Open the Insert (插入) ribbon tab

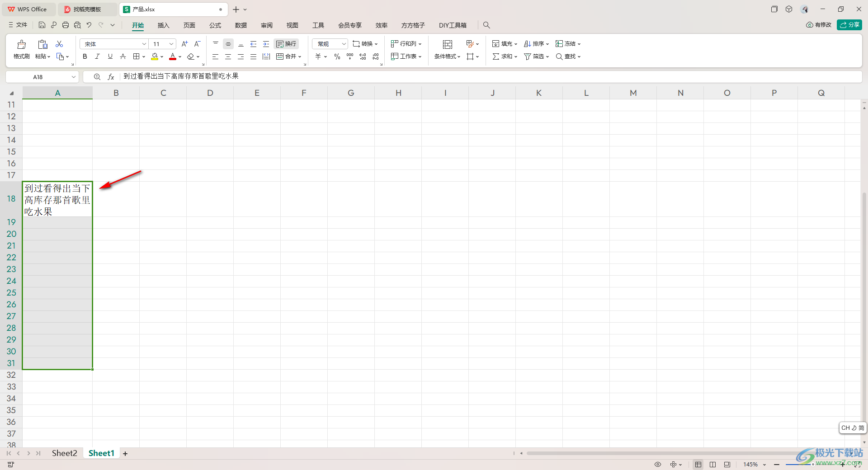tap(163, 25)
